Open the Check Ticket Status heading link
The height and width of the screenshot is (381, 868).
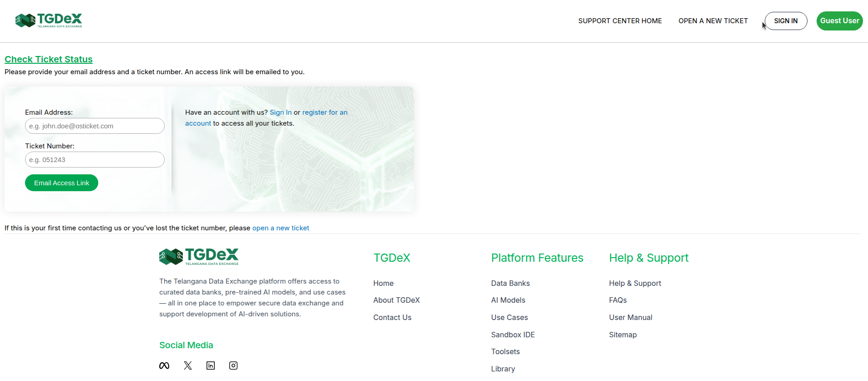pyautogui.click(x=49, y=59)
